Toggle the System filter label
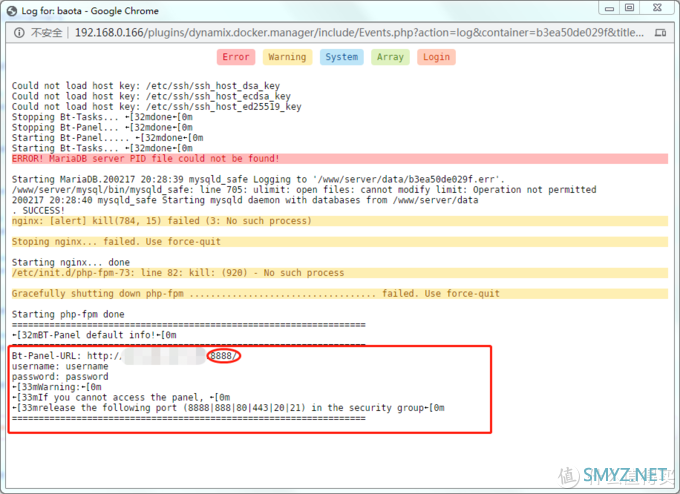 pos(341,57)
